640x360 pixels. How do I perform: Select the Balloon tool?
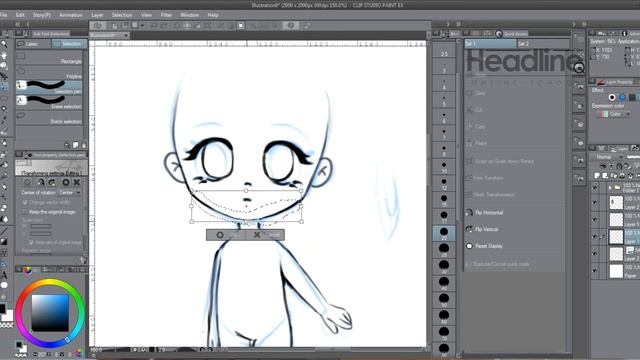tap(4, 285)
